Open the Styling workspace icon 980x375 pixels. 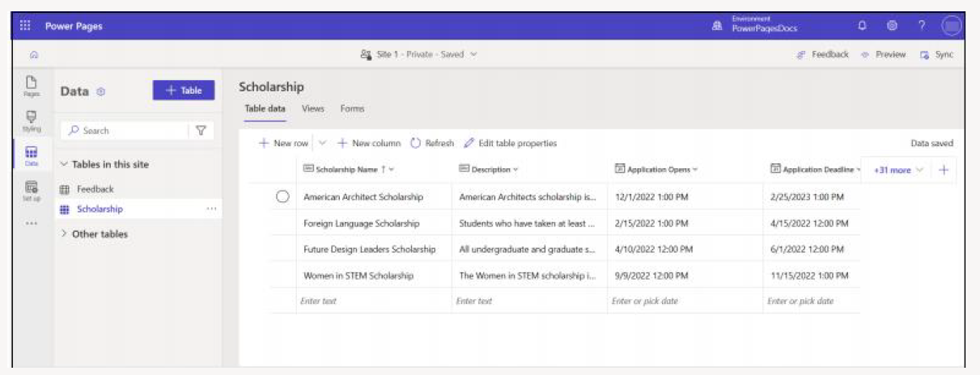(x=32, y=120)
